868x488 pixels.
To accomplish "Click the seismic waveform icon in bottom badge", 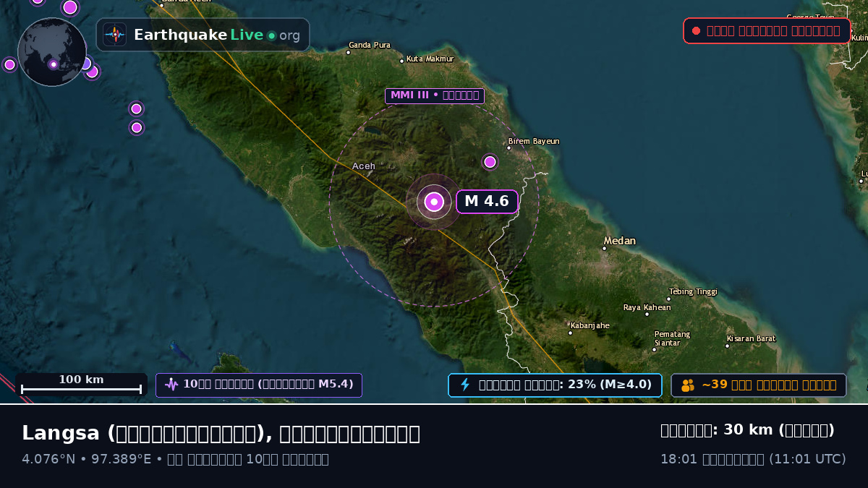I will 171,385.
